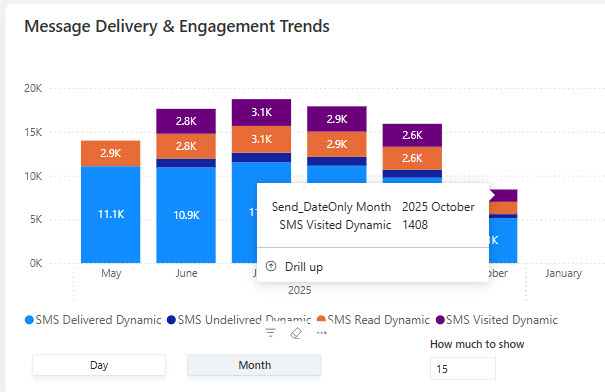Click the SMS Undelivred Dynamic legend marker
The height and width of the screenshot is (392, 605).
pyautogui.click(x=171, y=320)
